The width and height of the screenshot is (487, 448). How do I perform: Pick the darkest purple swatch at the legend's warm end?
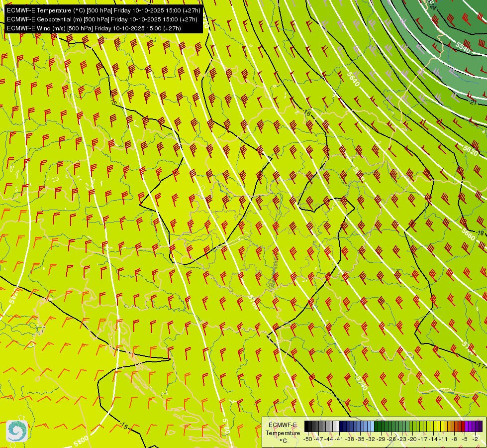click(481, 426)
